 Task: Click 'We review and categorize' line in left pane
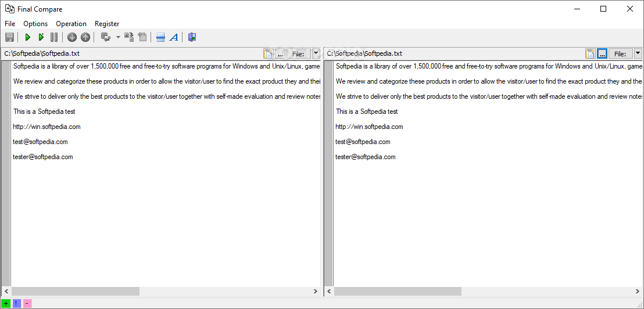pyautogui.click(x=167, y=81)
